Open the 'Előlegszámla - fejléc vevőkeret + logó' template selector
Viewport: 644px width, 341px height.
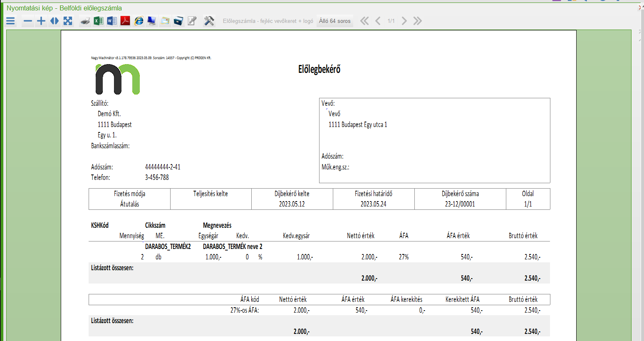click(268, 21)
